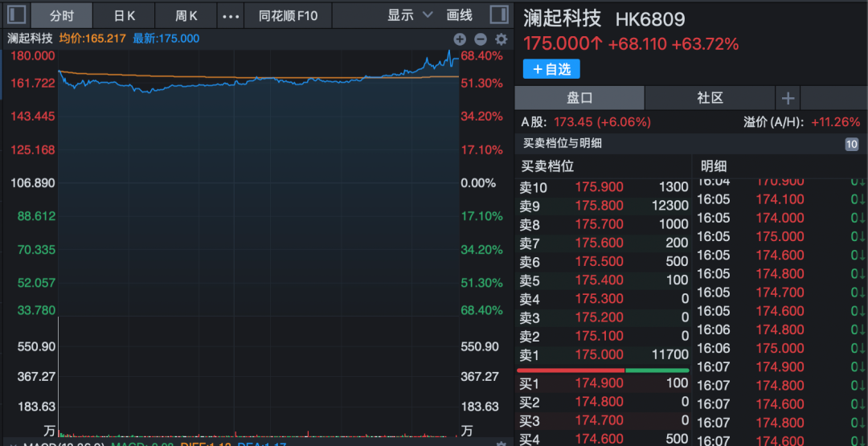The height and width of the screenshot is (446, 868).
Task: Click trade detail 16:05 at 174.700
Action: coord(780,293)
